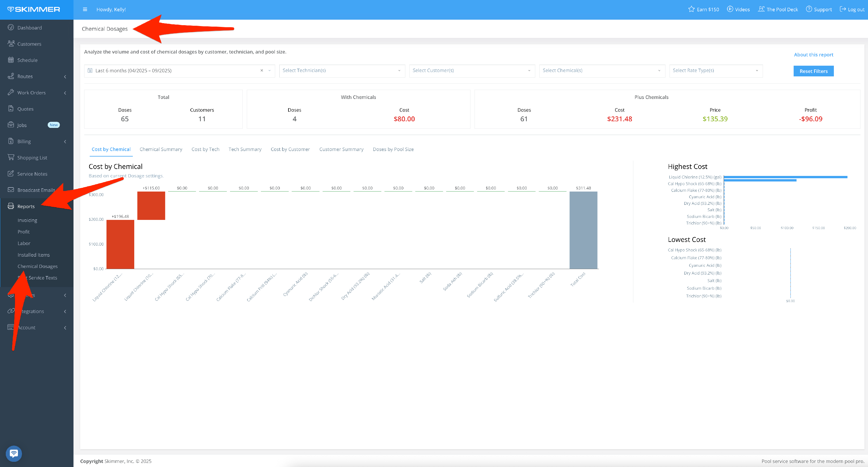868x467 pixels.
Task: Click the Reset Filters button
Action: tap(813, 71)
